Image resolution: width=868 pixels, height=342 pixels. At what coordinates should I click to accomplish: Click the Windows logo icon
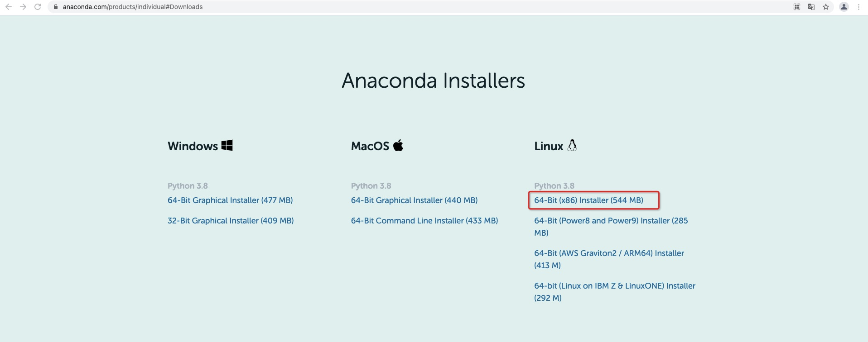click(227, 146)
